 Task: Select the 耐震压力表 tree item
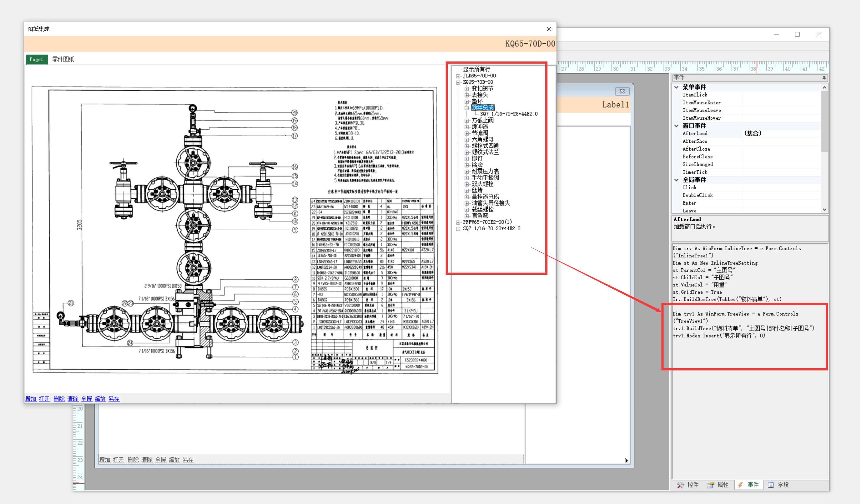485,171
